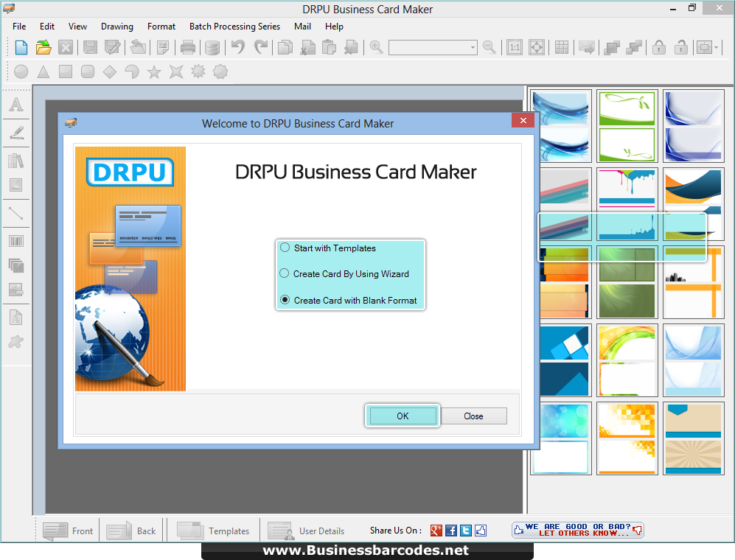Click the Print icon in toolbar

188,47
